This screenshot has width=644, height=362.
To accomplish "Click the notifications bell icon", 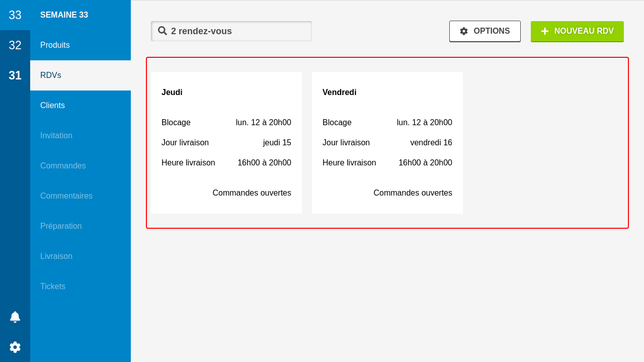I will click(15, 317).
